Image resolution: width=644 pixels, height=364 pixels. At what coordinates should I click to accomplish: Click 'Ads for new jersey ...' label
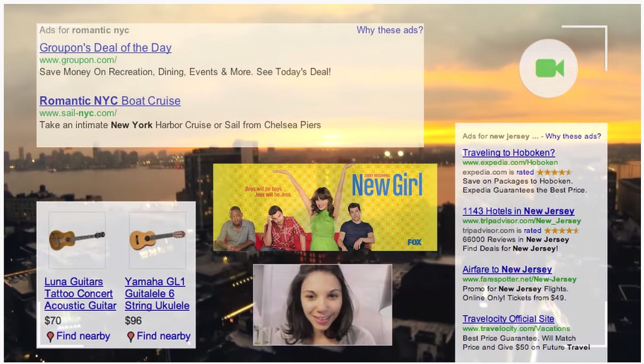click(x=500, y=136)
